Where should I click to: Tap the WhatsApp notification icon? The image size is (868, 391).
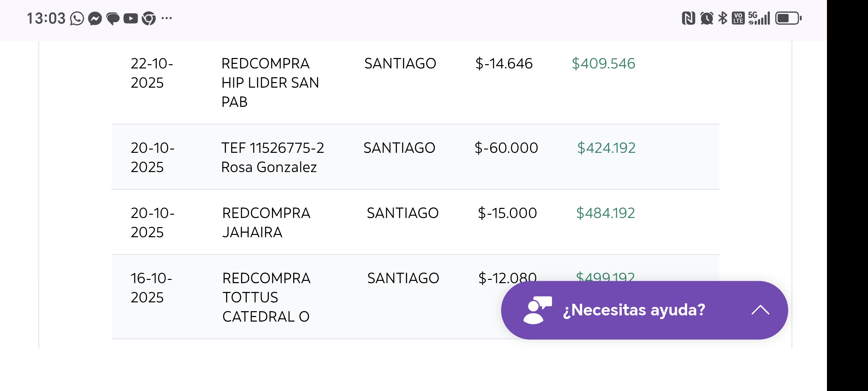click(77, 19)
